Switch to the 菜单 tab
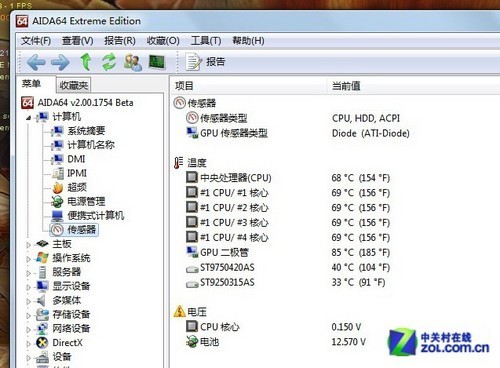This screenshot has height=368, width=500. [x=31, y=84]
